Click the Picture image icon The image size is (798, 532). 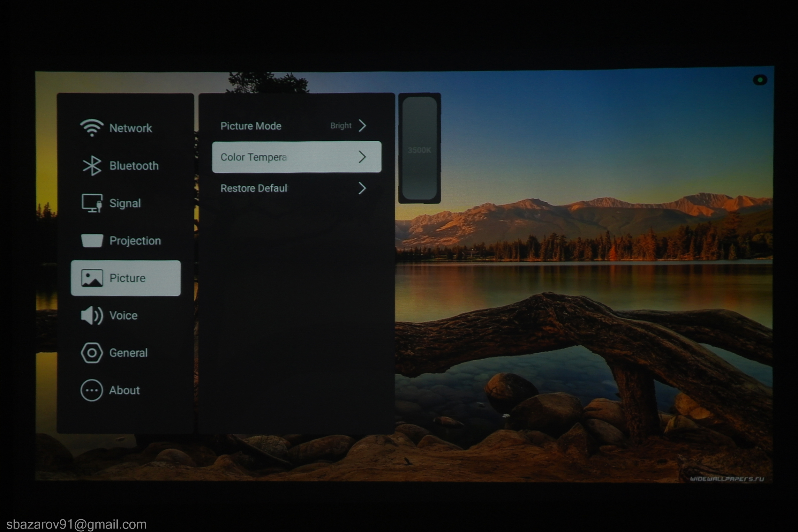pos(92,278)
